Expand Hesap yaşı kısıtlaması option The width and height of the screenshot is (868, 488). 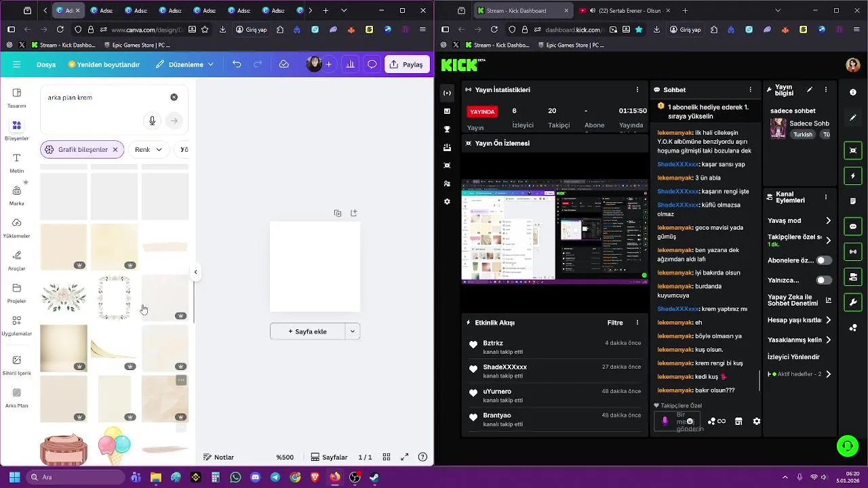(x=828, y=320)
